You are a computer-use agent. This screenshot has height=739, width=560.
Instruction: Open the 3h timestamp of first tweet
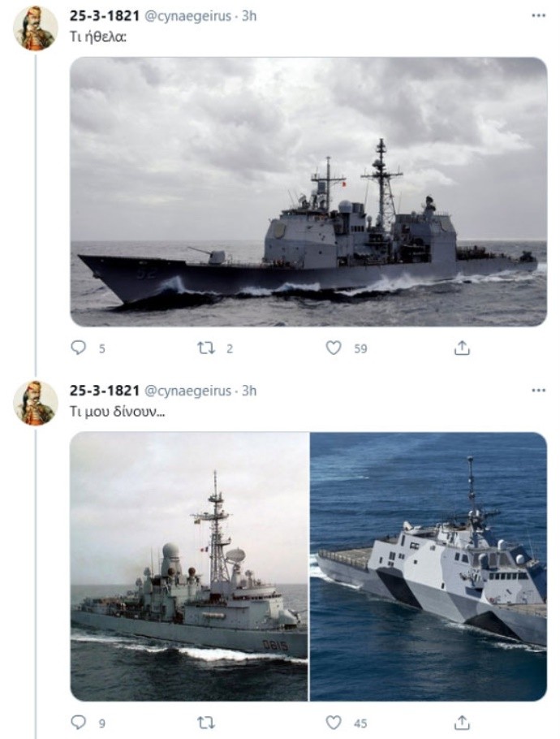(249, 16)
